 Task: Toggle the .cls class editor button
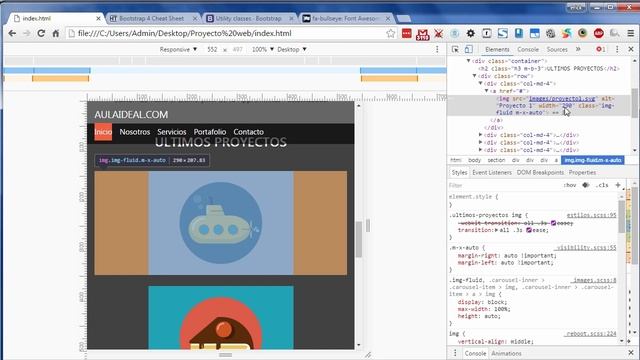point(602,185)
